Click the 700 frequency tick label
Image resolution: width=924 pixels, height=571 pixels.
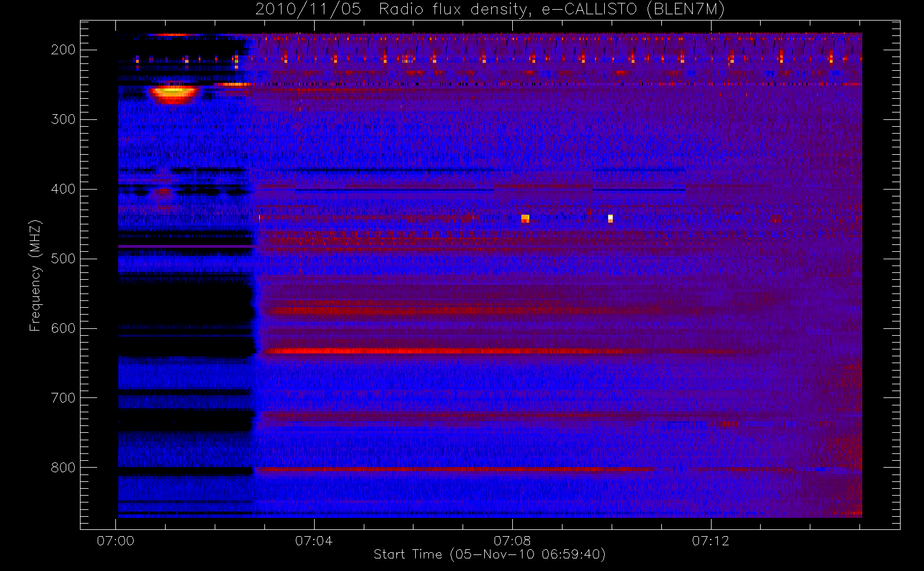pos(63,398)
